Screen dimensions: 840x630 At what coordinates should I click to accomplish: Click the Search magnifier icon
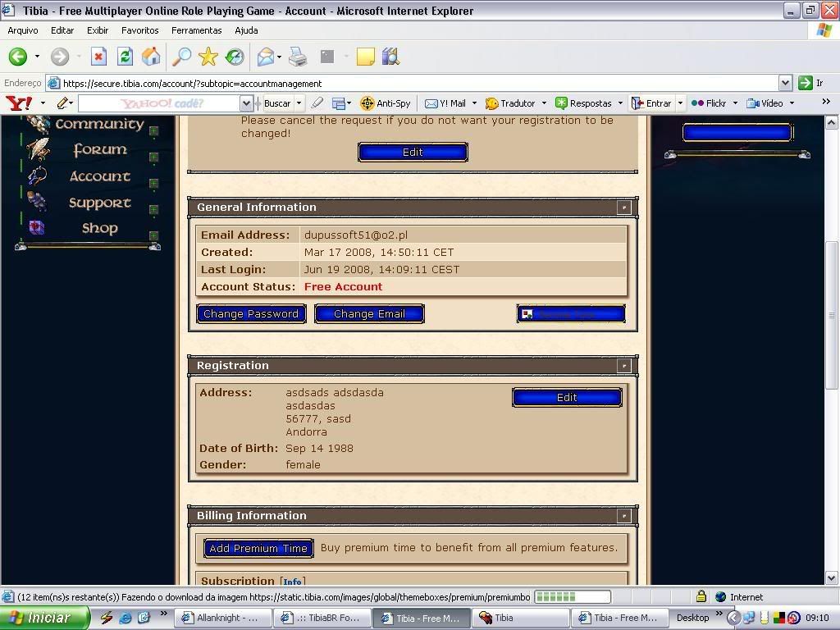coord(181,57)
